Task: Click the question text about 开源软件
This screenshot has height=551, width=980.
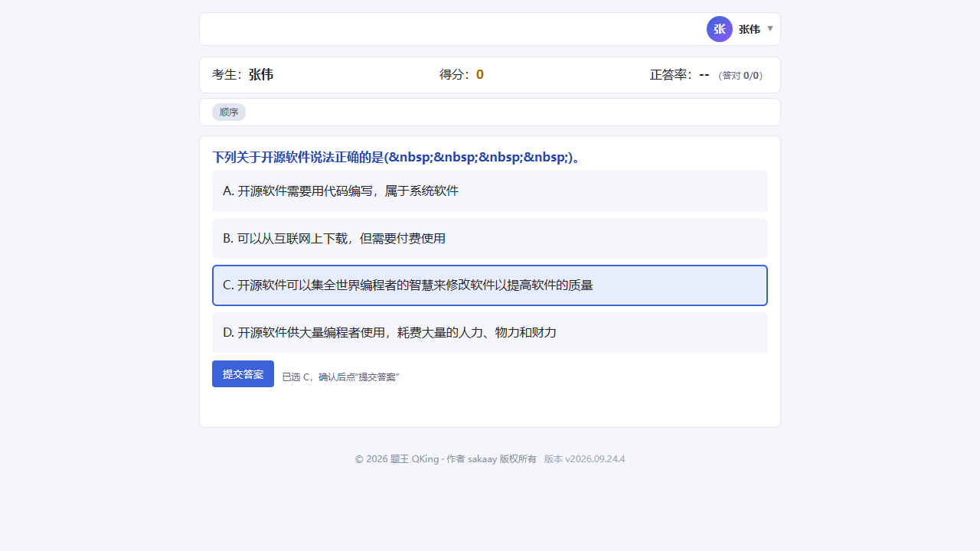Action: pos(397,158)
